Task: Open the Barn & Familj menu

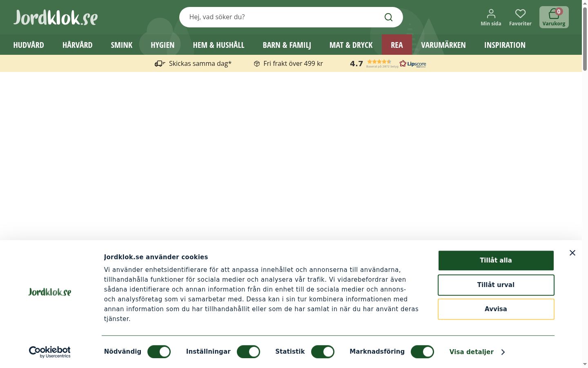Action: tap(287, 45)
